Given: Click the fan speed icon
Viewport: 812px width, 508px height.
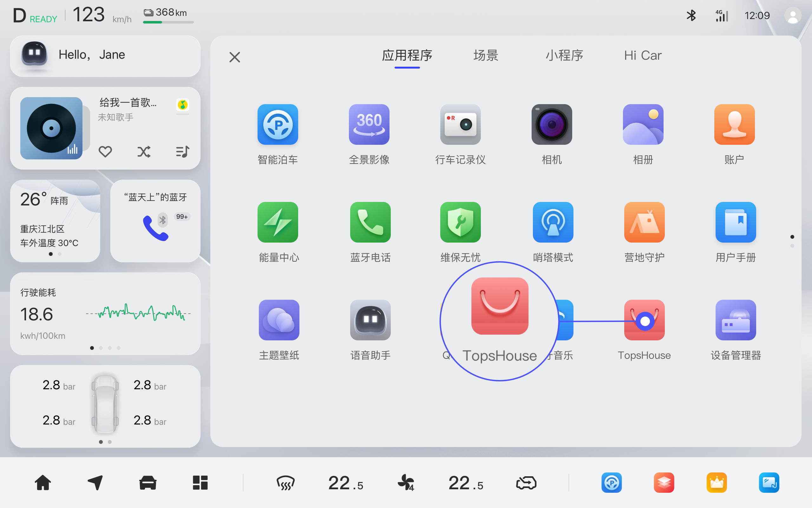Looking at the screenshot, I should tap(406, 483).
